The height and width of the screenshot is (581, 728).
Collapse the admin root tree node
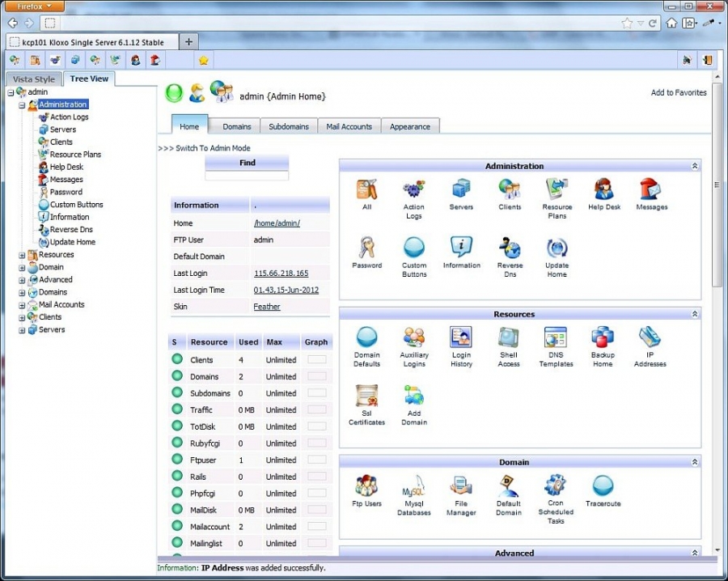click(11, 92)
